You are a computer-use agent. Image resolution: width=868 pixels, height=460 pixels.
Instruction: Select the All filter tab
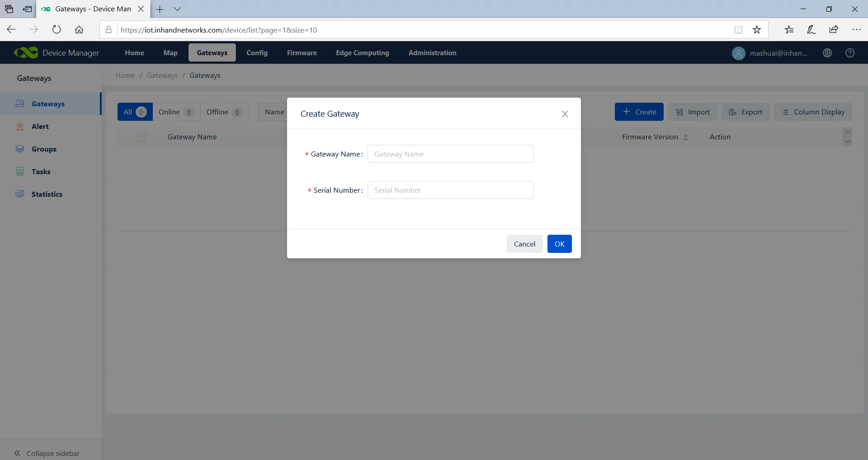pyautogui.click(x=135, y=112)
